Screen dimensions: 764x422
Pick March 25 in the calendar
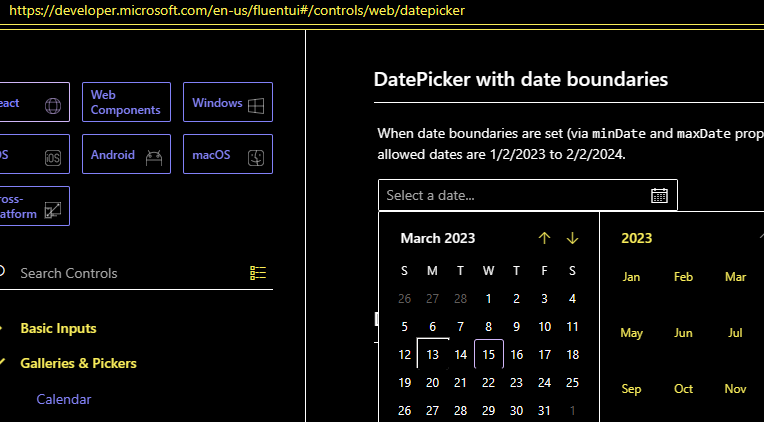tap(573, 383)
